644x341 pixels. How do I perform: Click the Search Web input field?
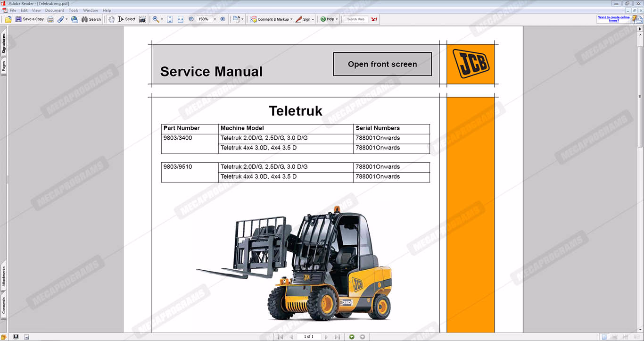point(356,19)
